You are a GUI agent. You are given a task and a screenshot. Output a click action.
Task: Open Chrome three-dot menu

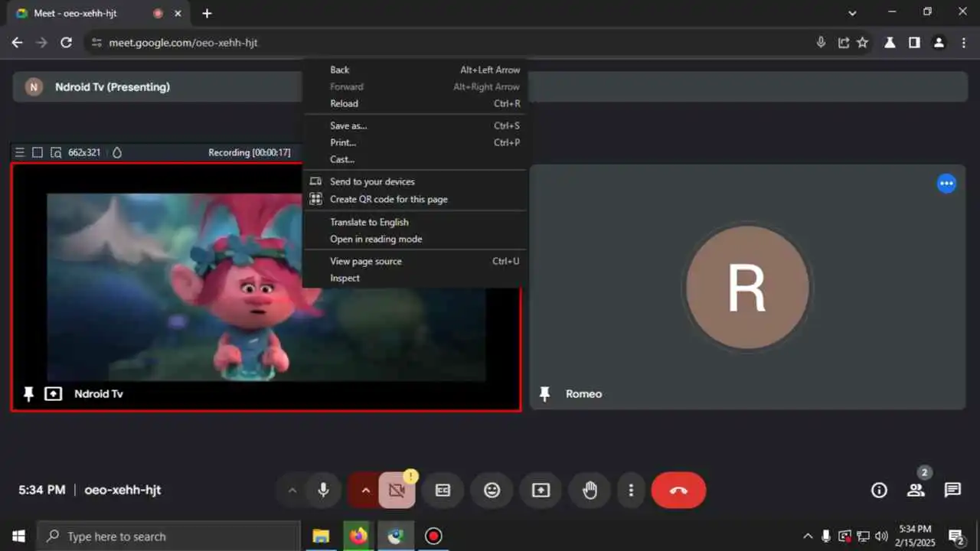[x=964, y=43]
